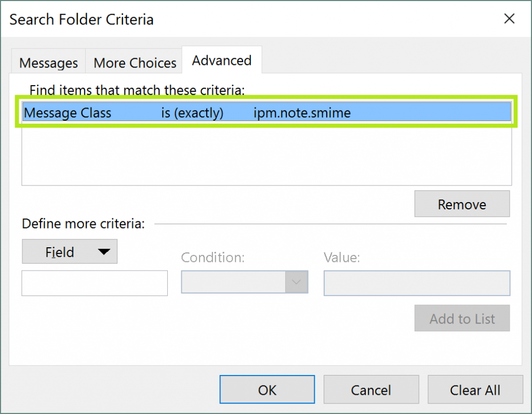Click the 'is (exactly)' condition in the list
This screenshot has width=532, height=414.
click(x=192, y=113)
